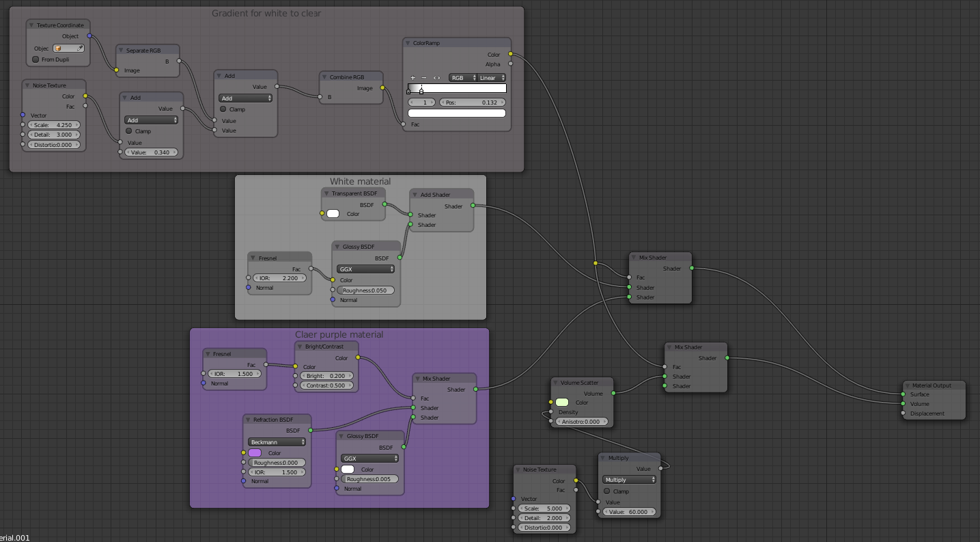Add a new stop with ColorRamp plus icon
This screenshot has height=542, width=980.
click(x=412, y=78)
